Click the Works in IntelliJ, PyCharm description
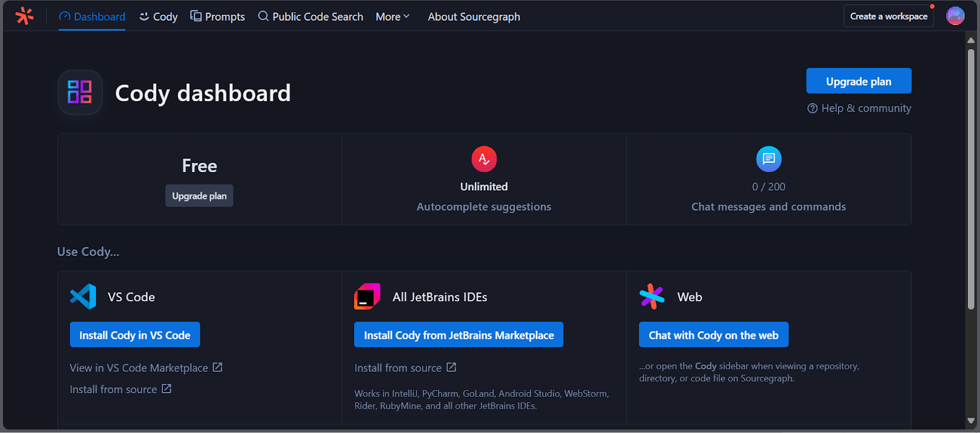The width and height of the screenshot is (980, 433). [x=481, y=400]
